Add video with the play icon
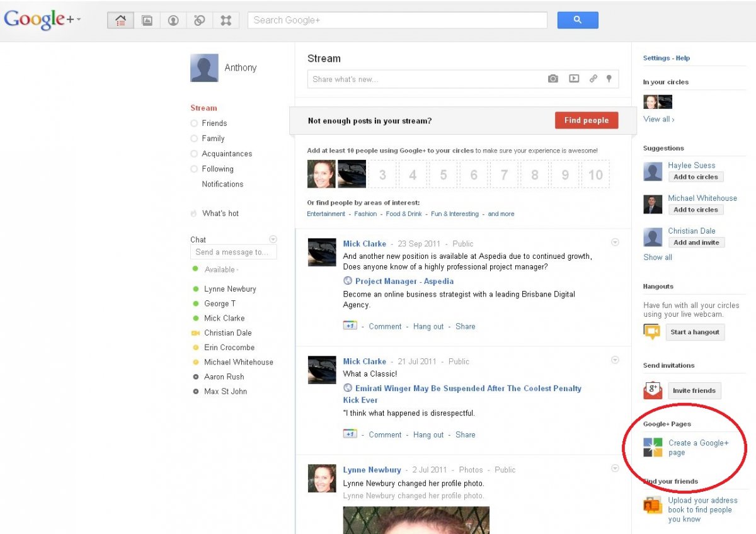This screenshot has height=534, width=756. click(574, 79)
